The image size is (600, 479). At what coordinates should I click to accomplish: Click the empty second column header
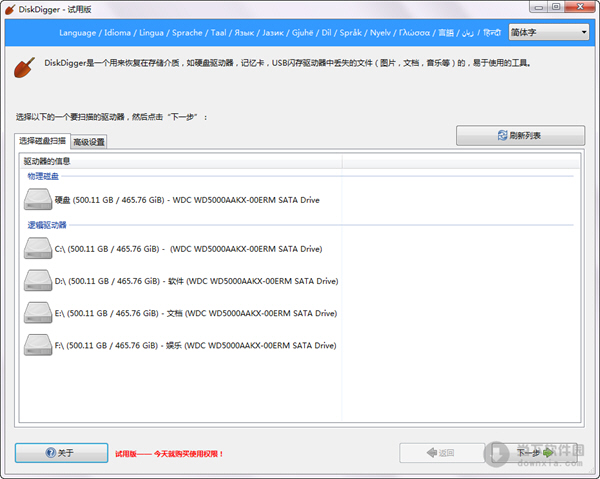461,161
